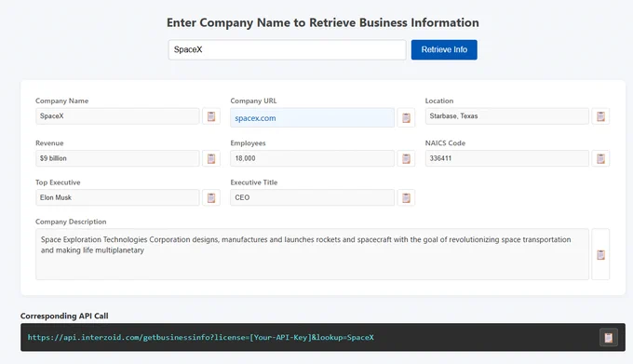Click the NAICS Code label
Viewport: 633px width, 364px height.
[x=445, y=142]
